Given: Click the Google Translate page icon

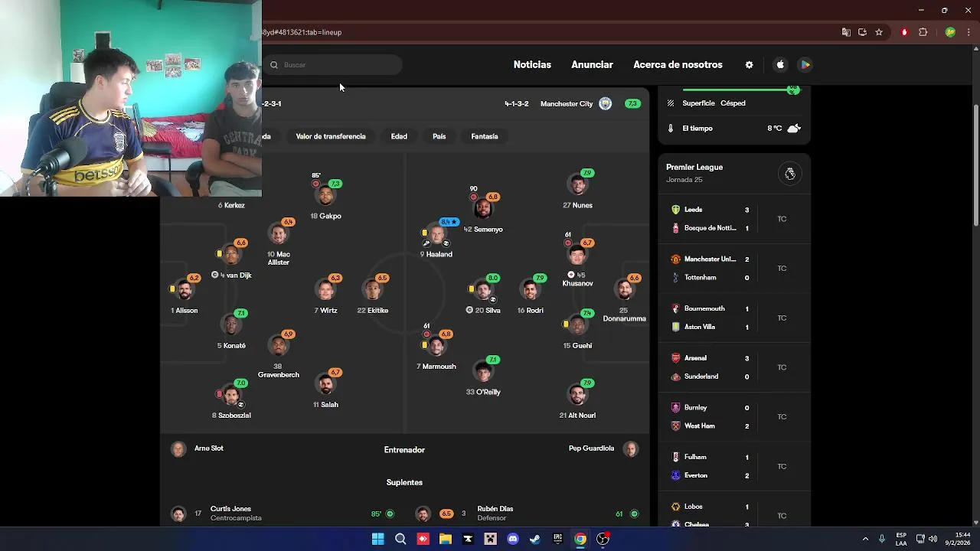Looking at the screenshot, I should (846, 32).
